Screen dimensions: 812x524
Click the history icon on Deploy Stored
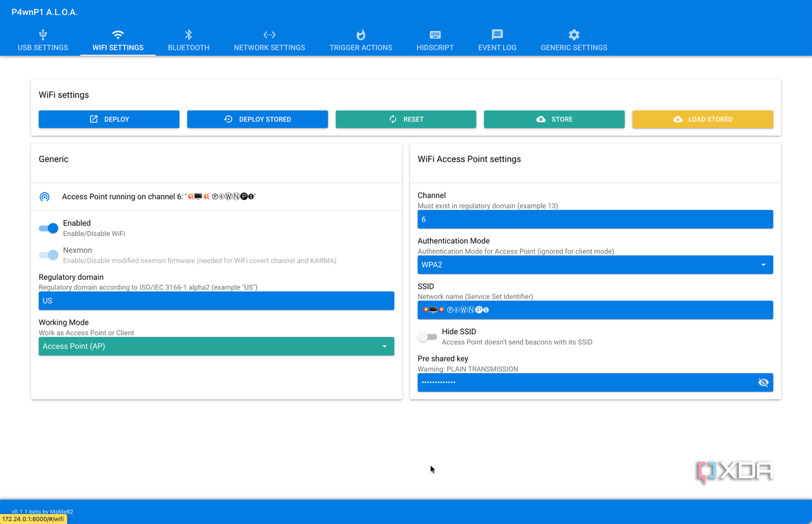pos(228,119)
